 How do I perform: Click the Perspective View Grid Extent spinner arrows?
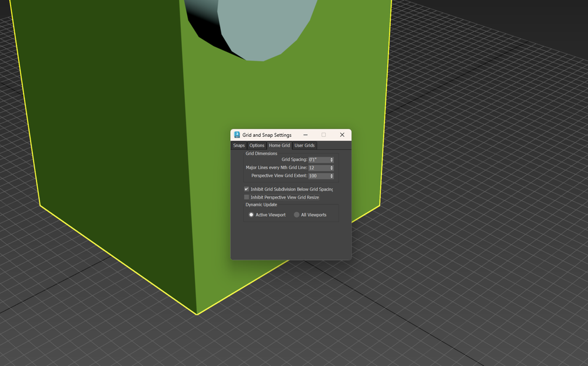(331, 176)
